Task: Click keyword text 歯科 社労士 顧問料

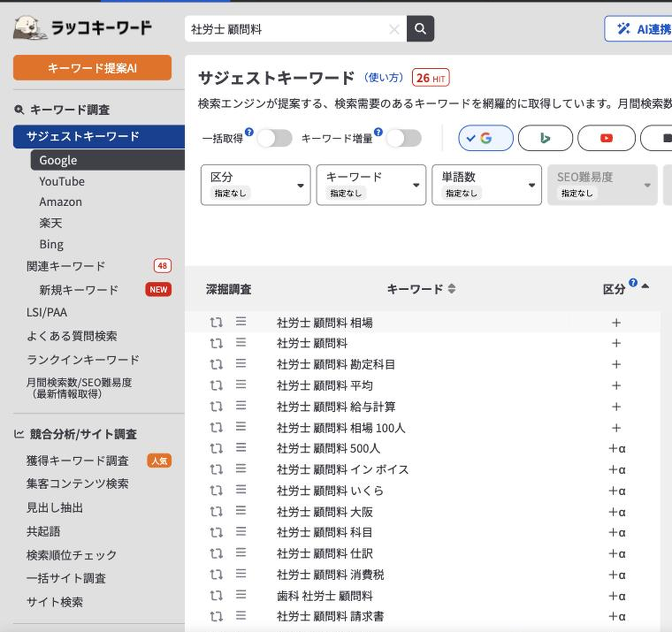Action: click(325, 596)
